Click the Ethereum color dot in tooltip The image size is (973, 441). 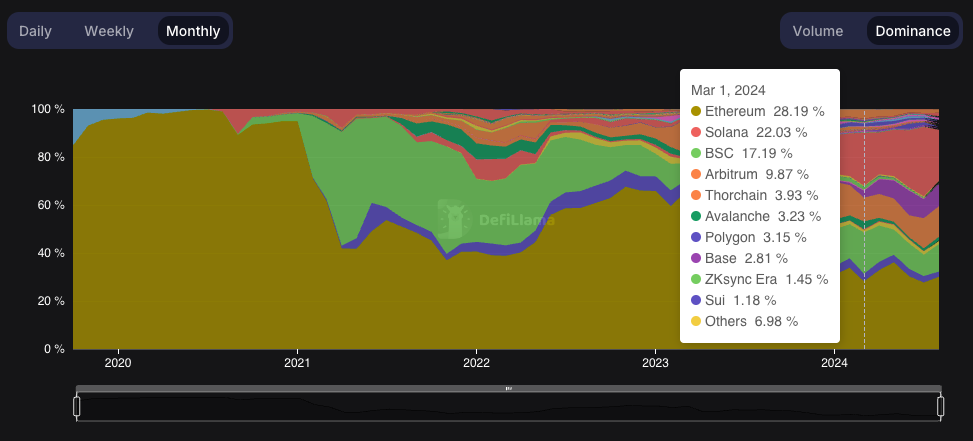pos(696,112)
